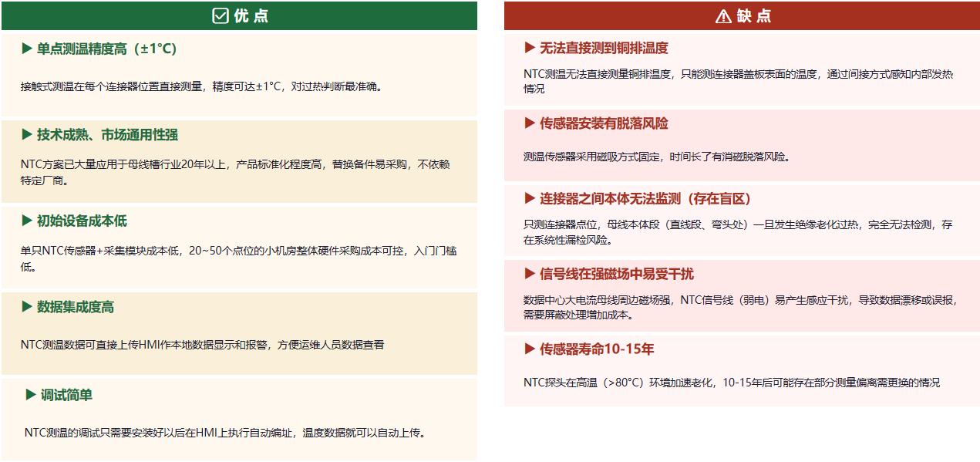
Task: Click the heading 信号线在强磁场中易受干扰
Action: (x=617, y=274)
